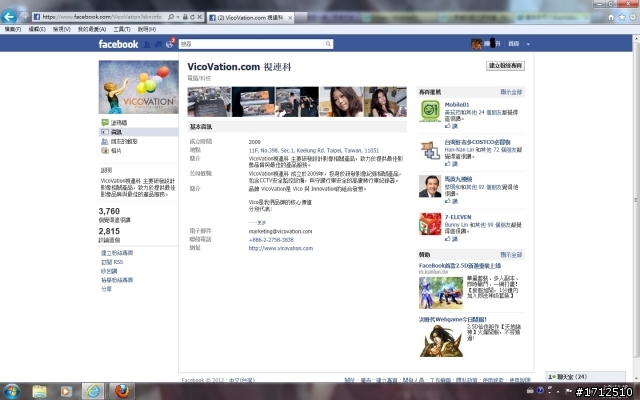This screenshot has width=640, height=400.
Task: Open the photos item in left sidebar
Action: 111,151
